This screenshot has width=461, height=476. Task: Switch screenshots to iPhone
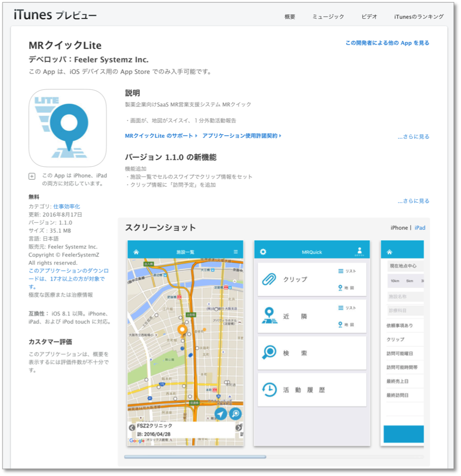(399, 228)
